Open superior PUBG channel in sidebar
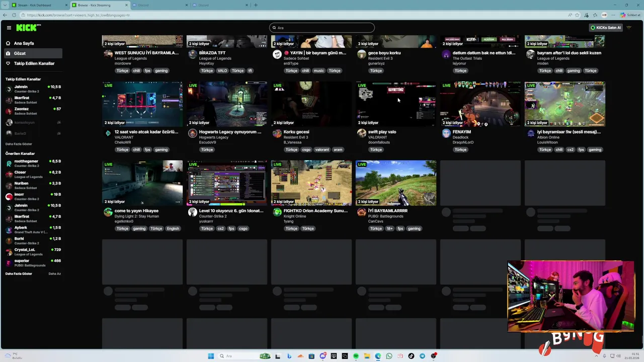 (33, 262)
